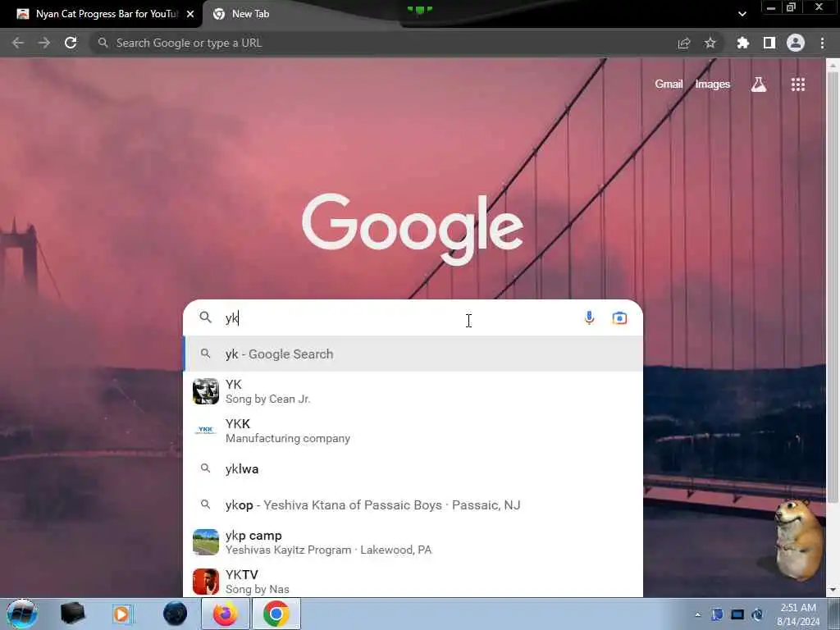The image size is (840, 630).
Task: Launch Firefox from the taskbar
Action: coord(225,614)
